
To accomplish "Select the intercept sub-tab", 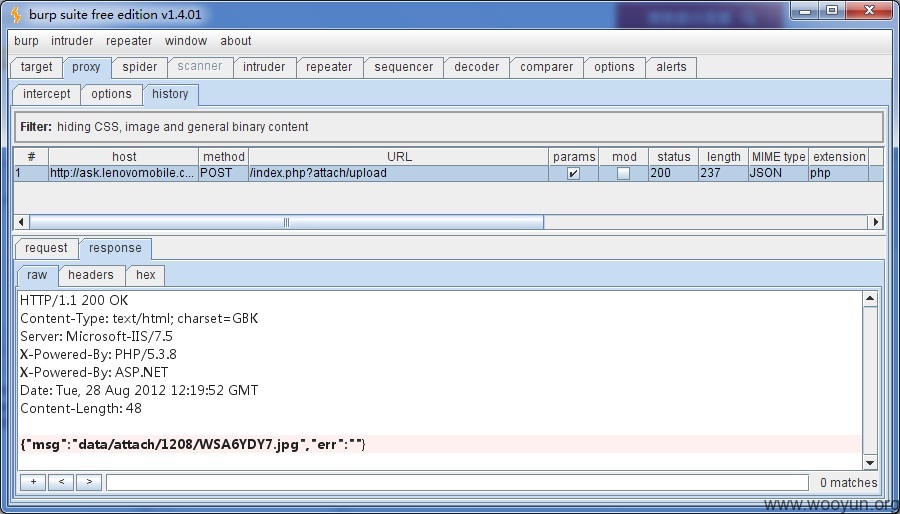I will point(46,94).
